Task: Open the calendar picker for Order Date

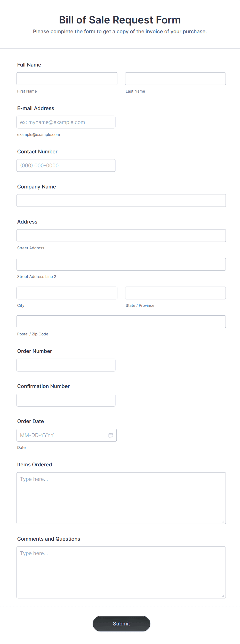Action: [111, 435]
